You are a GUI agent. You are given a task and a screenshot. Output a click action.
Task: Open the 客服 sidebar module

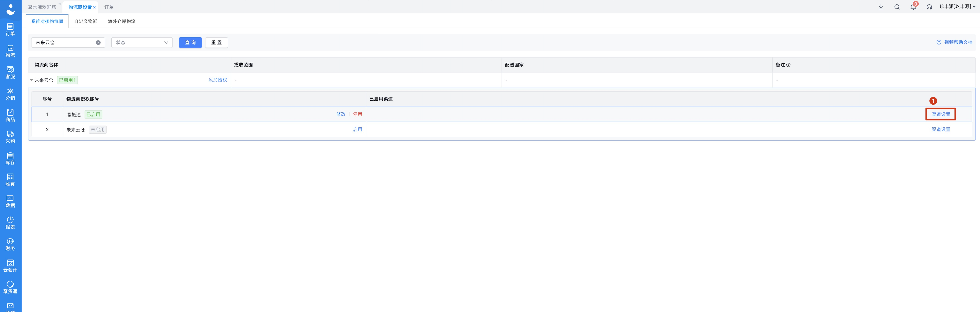tap(10, 73)
